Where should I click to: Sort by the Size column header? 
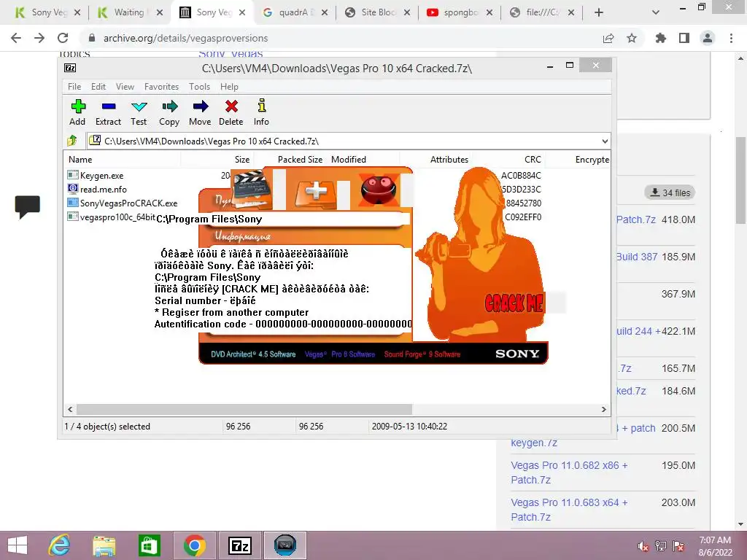(x=242, y=160)
